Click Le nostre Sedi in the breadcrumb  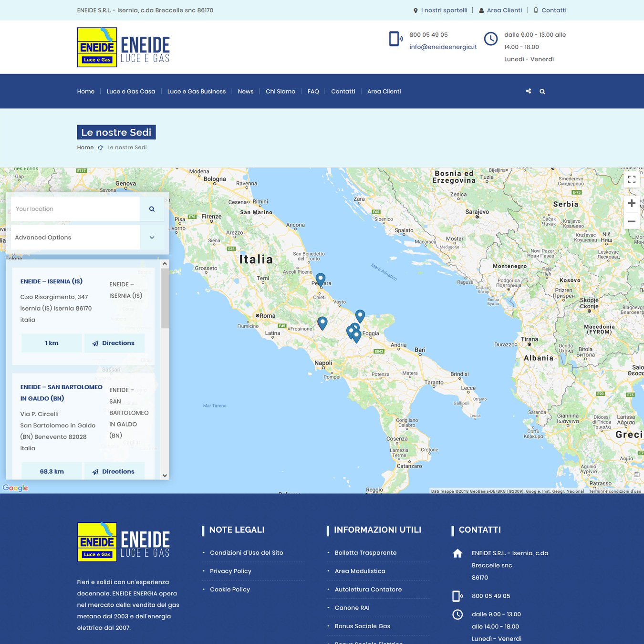[x=127, y=147]
